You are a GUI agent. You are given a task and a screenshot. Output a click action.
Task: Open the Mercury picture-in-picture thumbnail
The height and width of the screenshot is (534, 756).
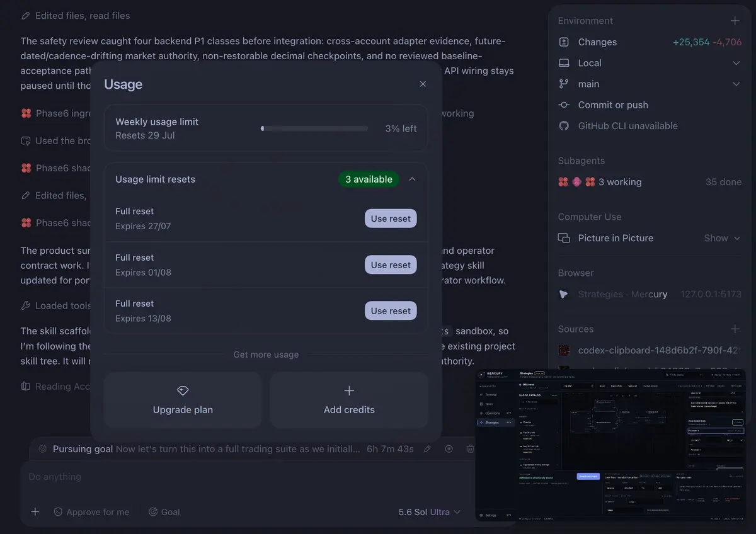point(610,445)
